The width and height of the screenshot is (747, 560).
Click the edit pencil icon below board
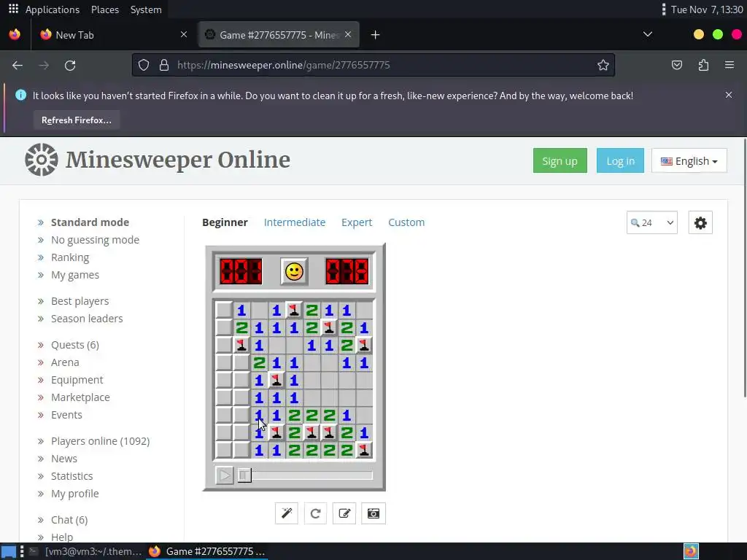tap(344, 513)
